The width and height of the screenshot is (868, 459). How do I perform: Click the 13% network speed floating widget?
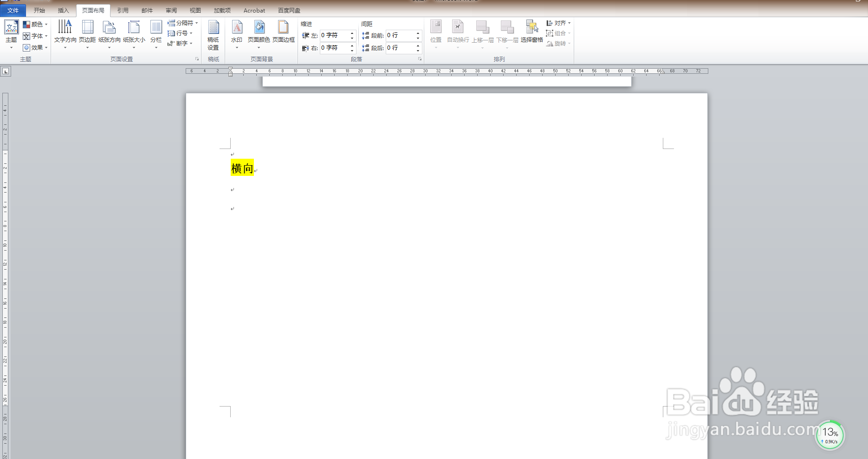(830, 435)
